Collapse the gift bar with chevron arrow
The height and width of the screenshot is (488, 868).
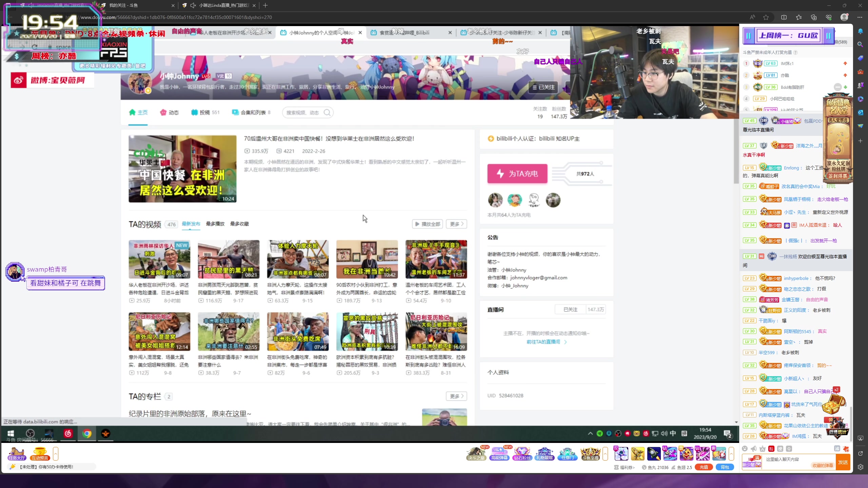point(605,454)
